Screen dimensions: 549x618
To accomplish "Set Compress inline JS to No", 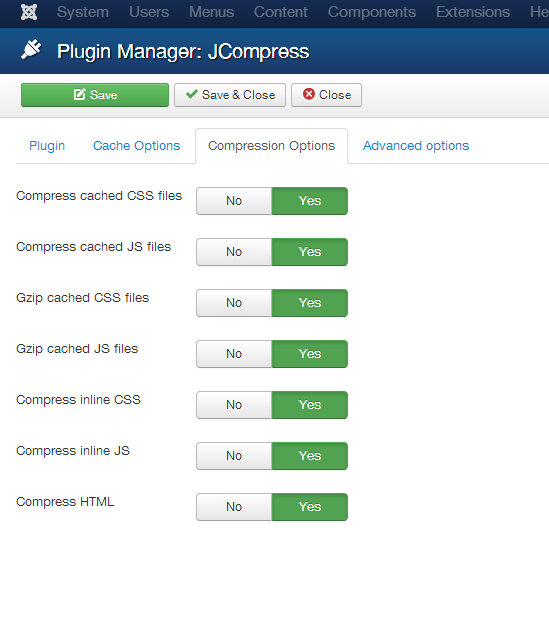I will 234,456.
